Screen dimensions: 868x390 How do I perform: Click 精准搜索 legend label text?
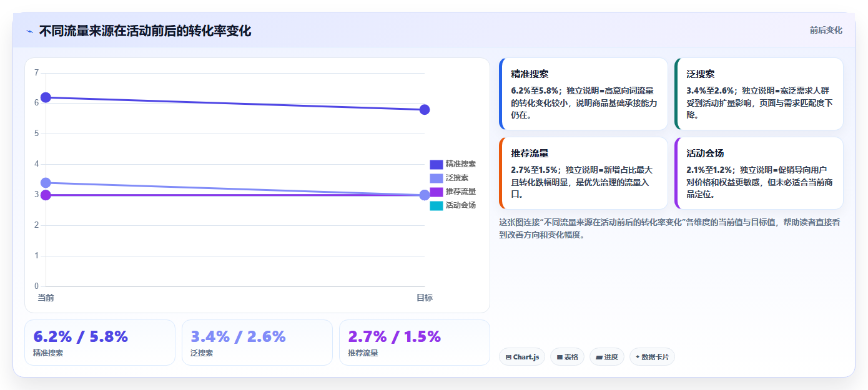tap(461, 164)
